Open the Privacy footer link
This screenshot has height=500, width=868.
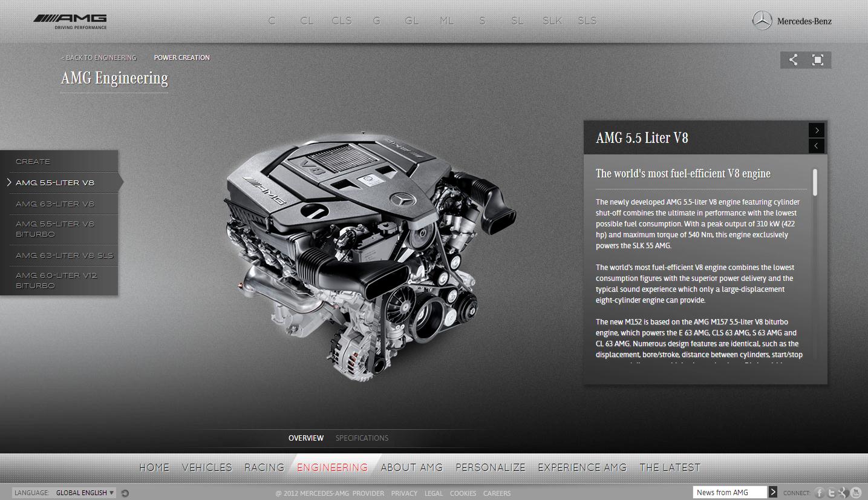pyautogui.click(x=404, y=493)
